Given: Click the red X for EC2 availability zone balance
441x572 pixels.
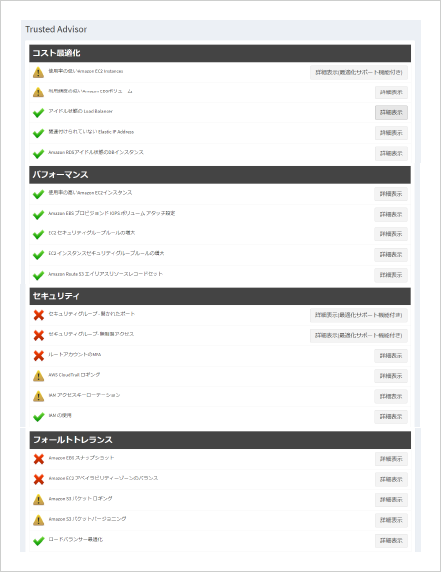Looking at the screenshot, I should [x=39, y=479].
